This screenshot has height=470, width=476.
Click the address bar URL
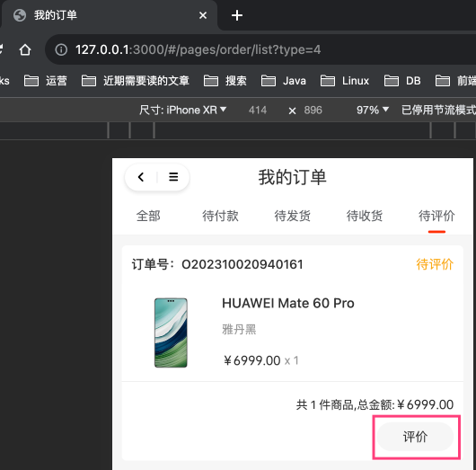198,49
